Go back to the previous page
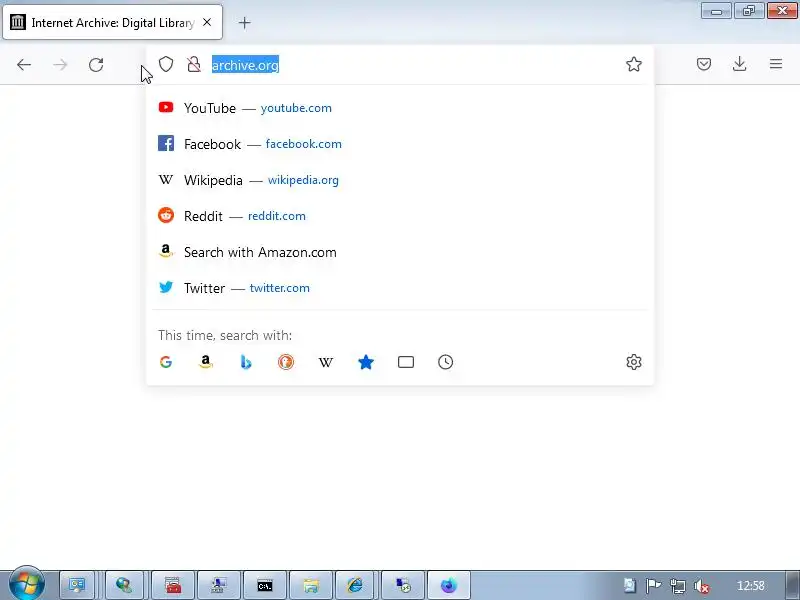800x600 pixels. pos(23,65)
